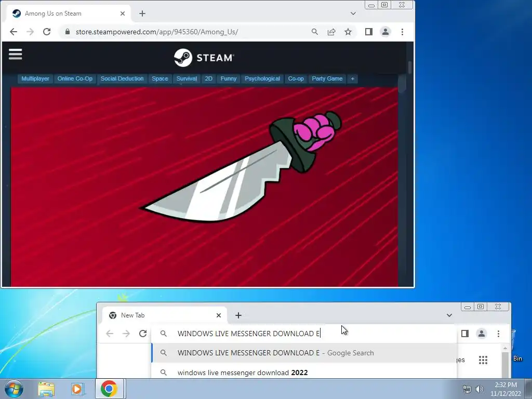Choose the windows live messenger download 2022 suggestion

pyautogui.click(x=303, y=372)
